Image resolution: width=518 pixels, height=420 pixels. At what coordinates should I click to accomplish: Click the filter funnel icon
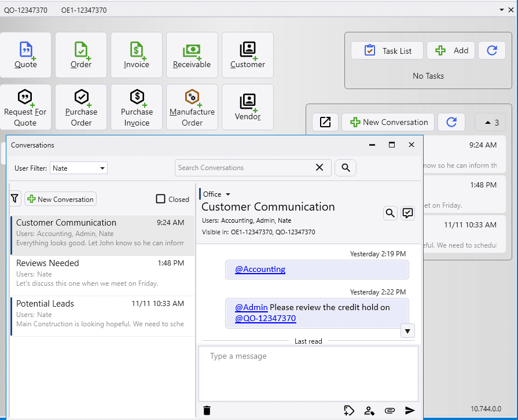(15, 199)
